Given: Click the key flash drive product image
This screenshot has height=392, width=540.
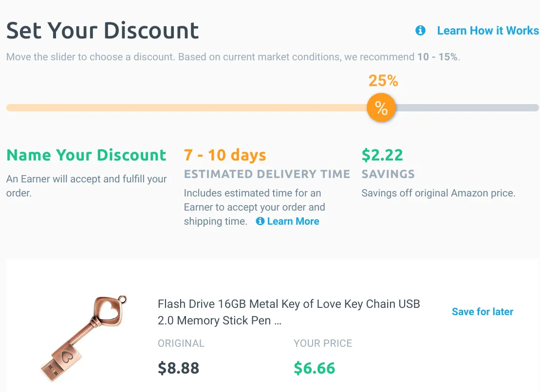Looking at the screenshot, I should tap(84, 339).
